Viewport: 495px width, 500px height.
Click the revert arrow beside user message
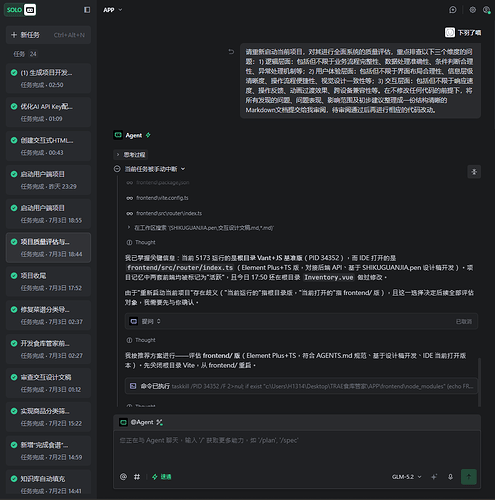[231, 52]
